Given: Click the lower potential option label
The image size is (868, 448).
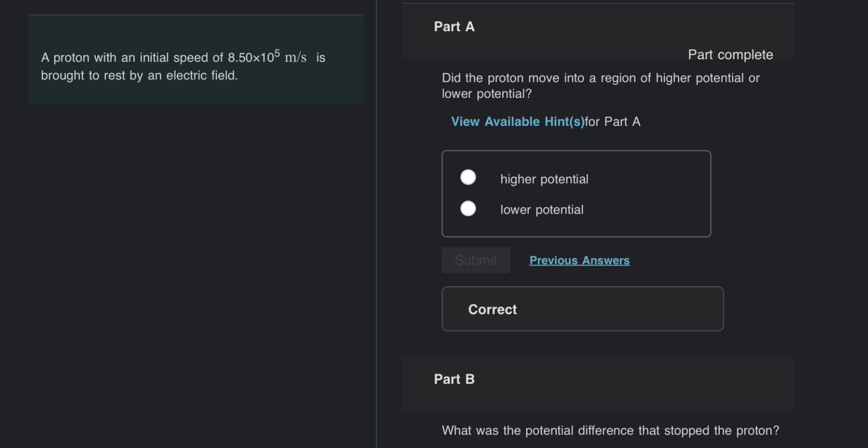Looking at the screenshot, I should pyautogui.click(x=541, y=209).
